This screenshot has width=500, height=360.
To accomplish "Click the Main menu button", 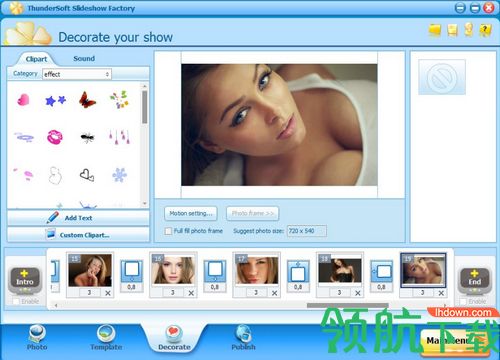I will [455, 341].
